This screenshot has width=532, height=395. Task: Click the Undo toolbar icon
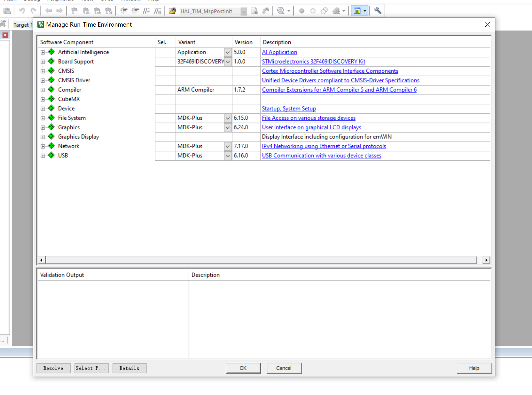pyautogui.click(x=22, y=11)
